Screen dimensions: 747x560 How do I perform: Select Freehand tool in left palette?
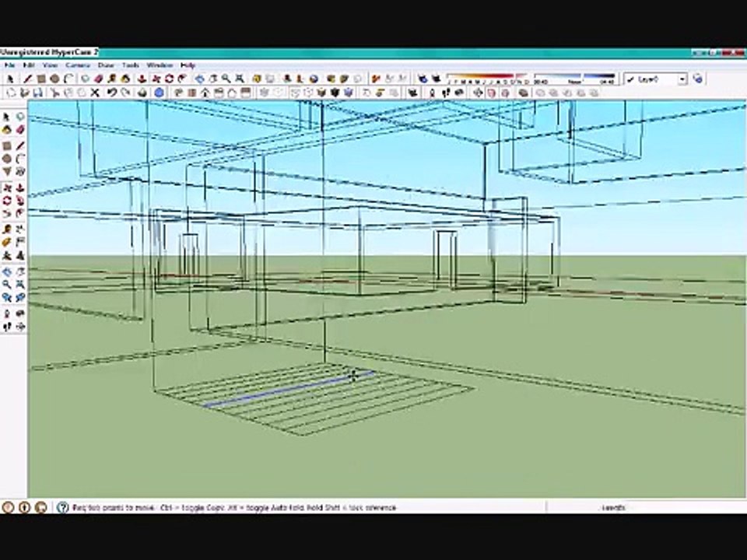(x=20, y=171)
